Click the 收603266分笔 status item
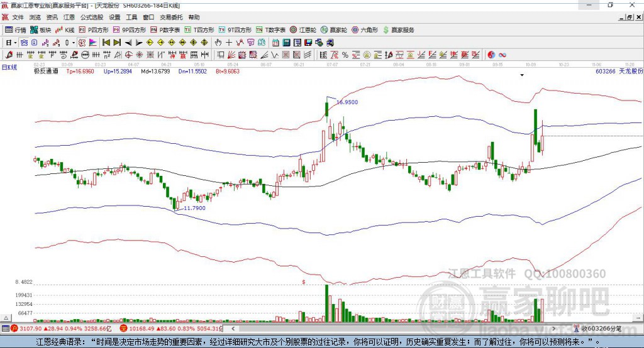Image resolution: width=644 pixels, height=348 pixels. 598,329
